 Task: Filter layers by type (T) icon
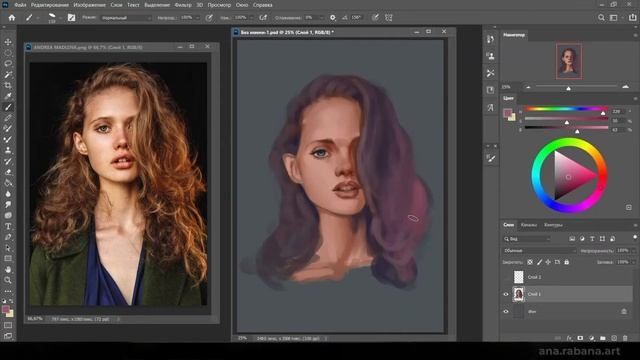coord(592,239)
